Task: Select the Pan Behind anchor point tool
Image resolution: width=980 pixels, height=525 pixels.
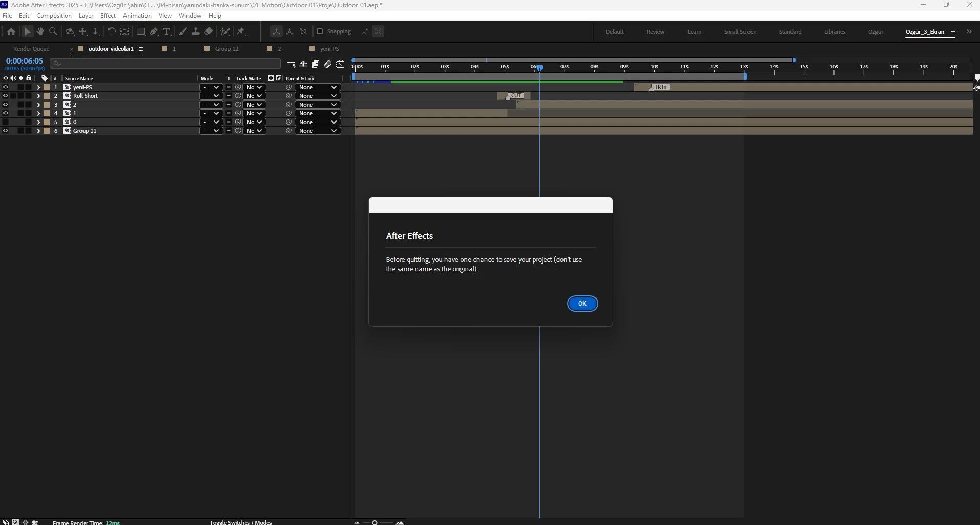Action: (124, 32)
